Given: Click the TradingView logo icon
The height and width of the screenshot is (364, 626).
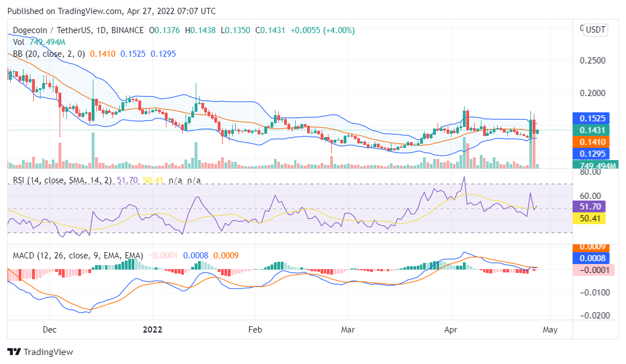Looking at the screenshot, I should (14, 352).
